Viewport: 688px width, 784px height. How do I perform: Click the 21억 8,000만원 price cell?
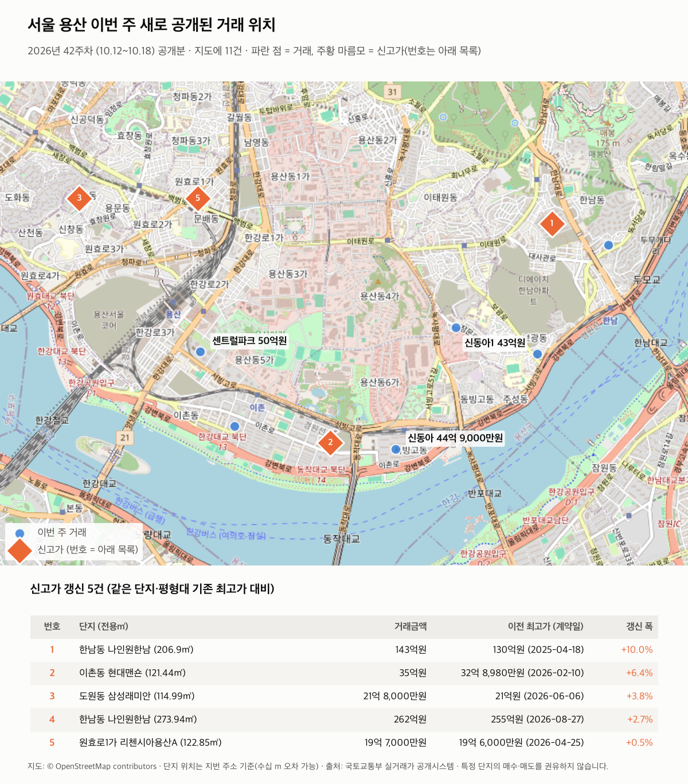pos(395,696)
